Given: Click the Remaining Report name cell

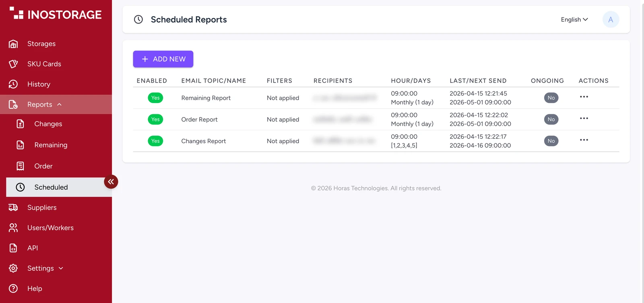Looking at the screenshot, I should (206, 98).
